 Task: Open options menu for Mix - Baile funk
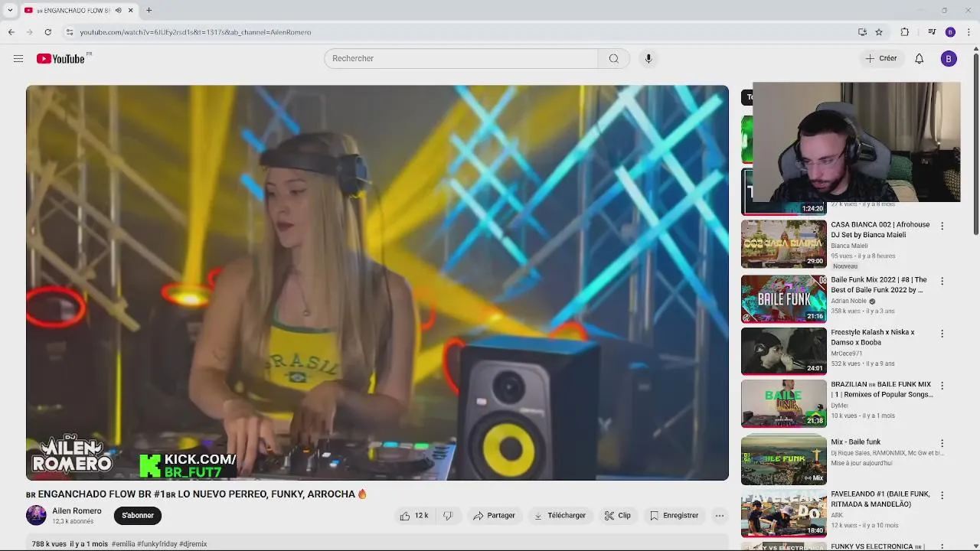tap(942, 443)
